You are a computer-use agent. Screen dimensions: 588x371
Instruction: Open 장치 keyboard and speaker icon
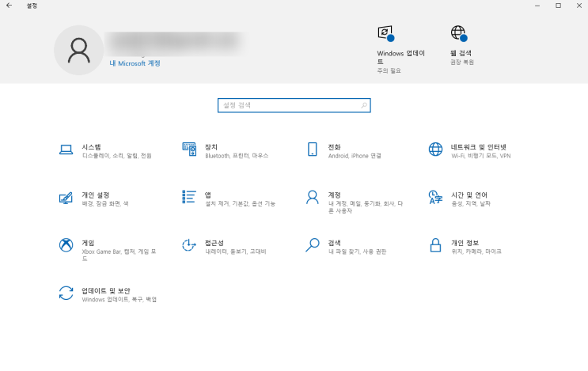coord(189,150)
